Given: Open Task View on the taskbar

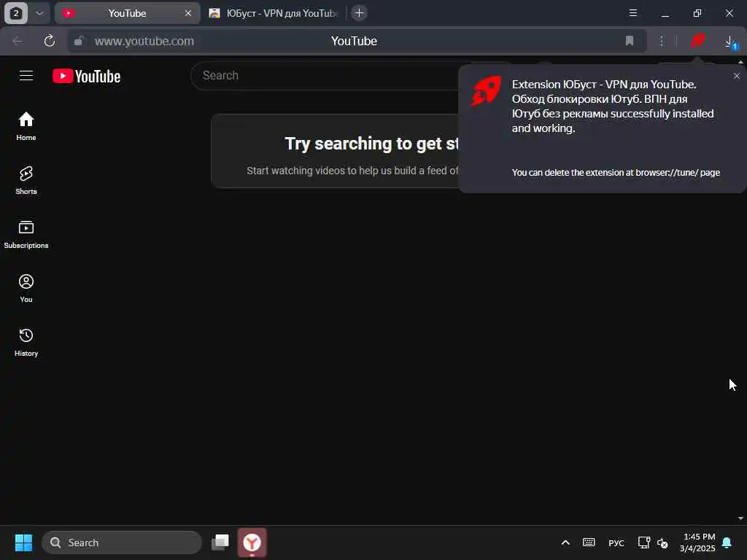Looking at the screenshot, I should [220, 542].
